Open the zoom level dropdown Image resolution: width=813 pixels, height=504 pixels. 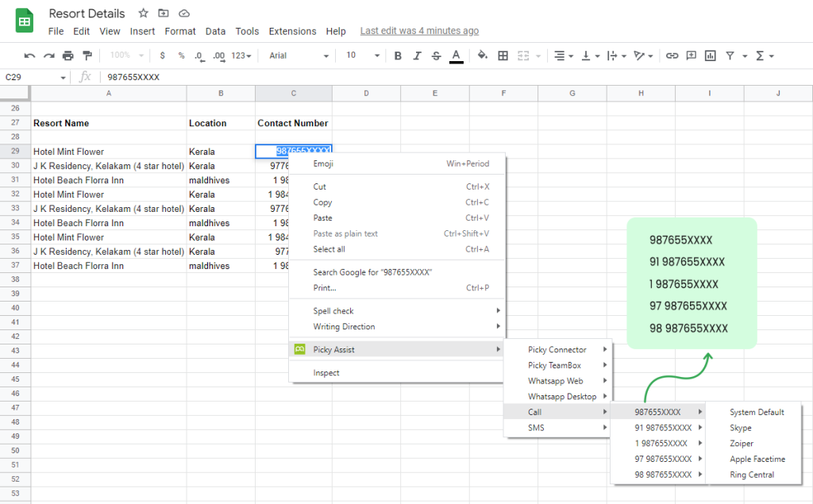(126, 56)
